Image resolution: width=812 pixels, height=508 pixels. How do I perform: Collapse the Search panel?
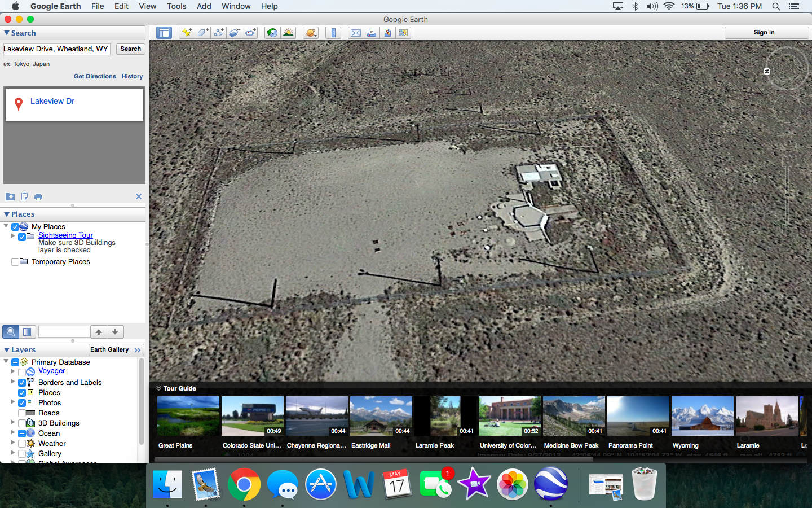pos(7,33)
